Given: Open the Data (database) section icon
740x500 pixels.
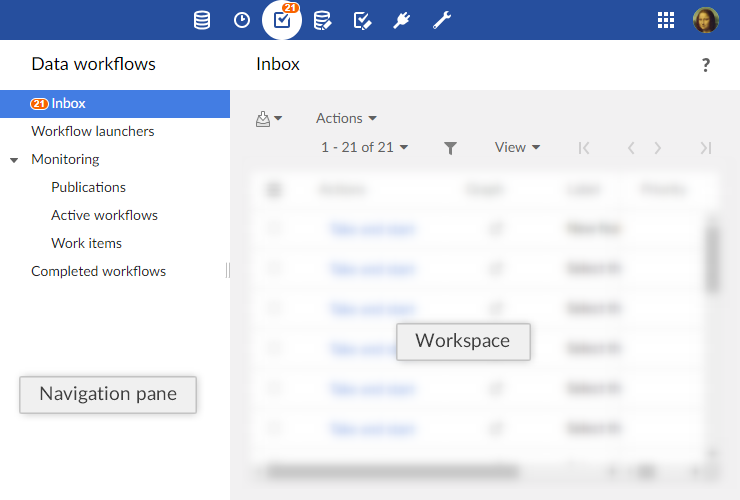Looking at the screenshot, I should (202, 20).
